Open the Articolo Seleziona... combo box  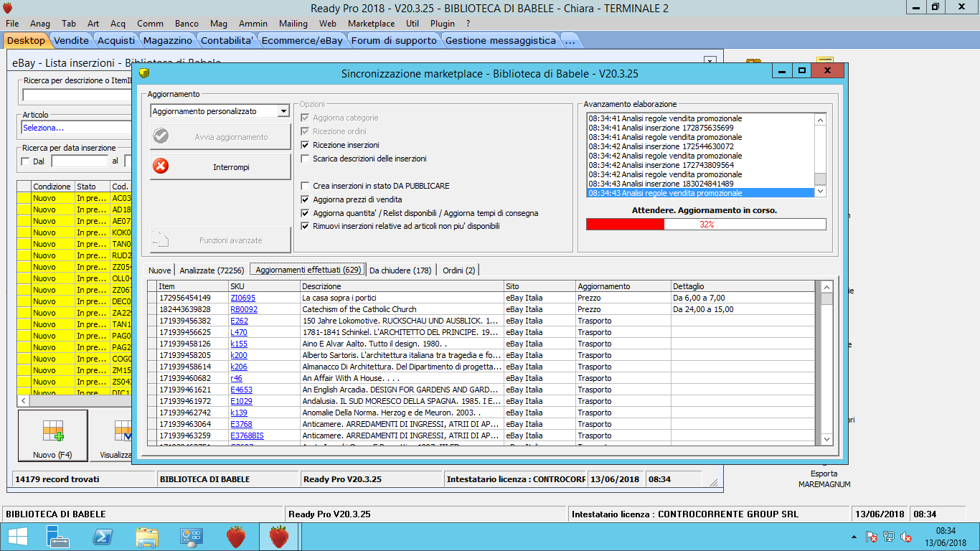(77, 128)
